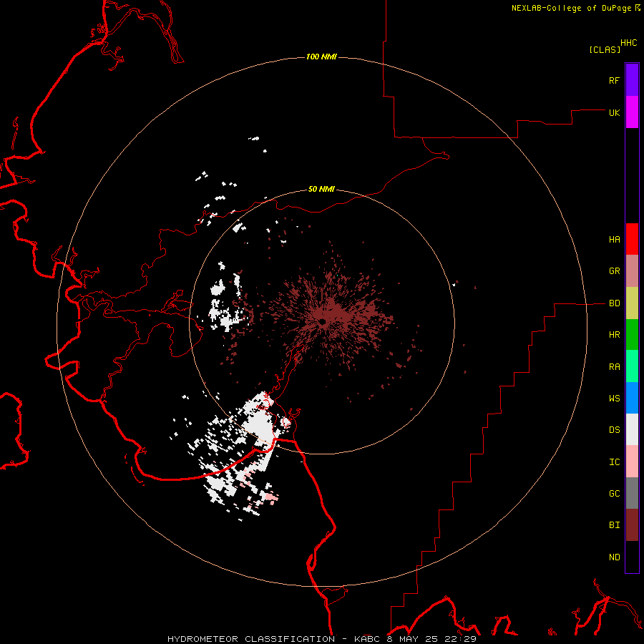Screen dimensions: 644x644
Task: Click the HHC product label
Action: click(x=628, y=43)
